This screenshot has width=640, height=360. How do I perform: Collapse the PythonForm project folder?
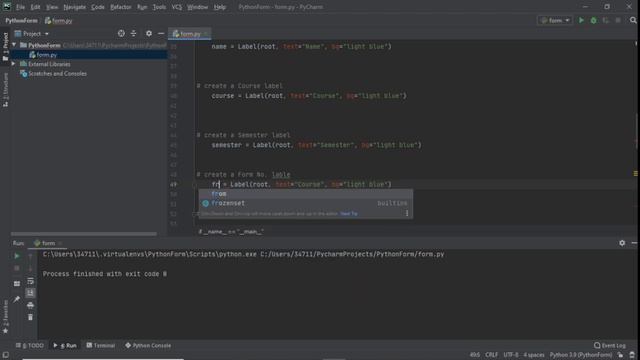click(x=14, y=45)
